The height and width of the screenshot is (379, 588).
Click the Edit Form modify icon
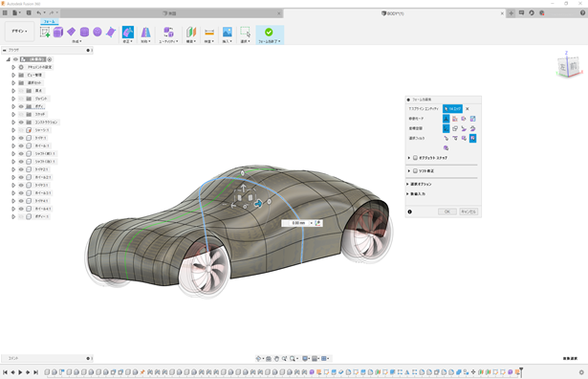click(128, 32)
